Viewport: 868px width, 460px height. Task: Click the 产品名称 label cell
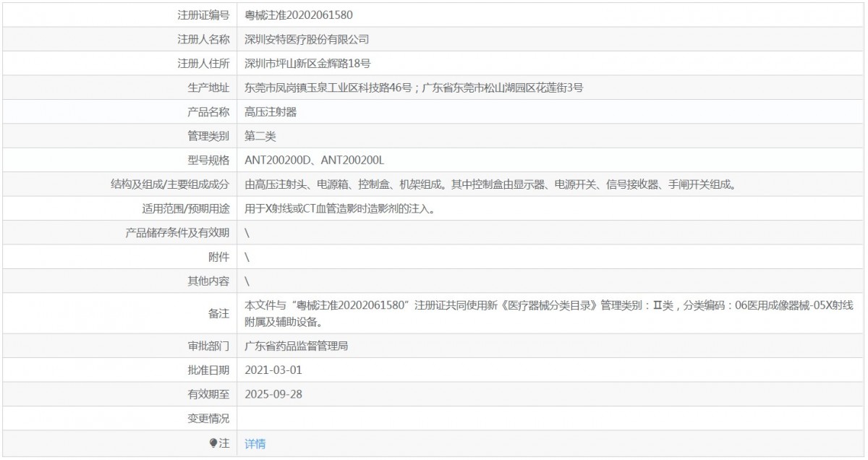pyautogui.click(x=119, y=111)
